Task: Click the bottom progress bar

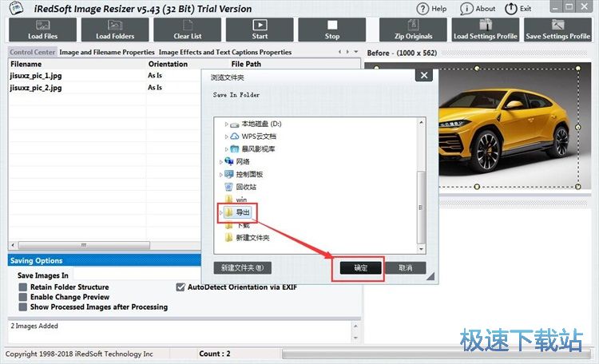Action: (x=436, y=354)
